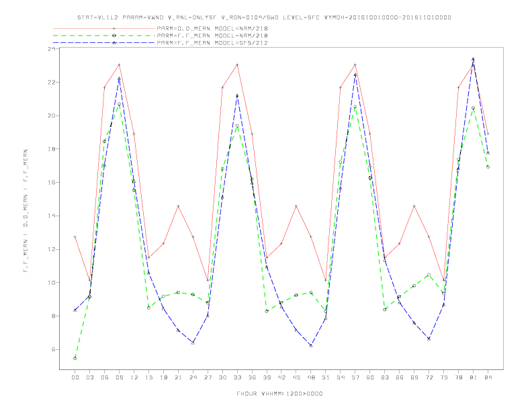Click the red plus data point at hour 00
532x411 pixels.
pyautogui.click(x=75, y=237)
